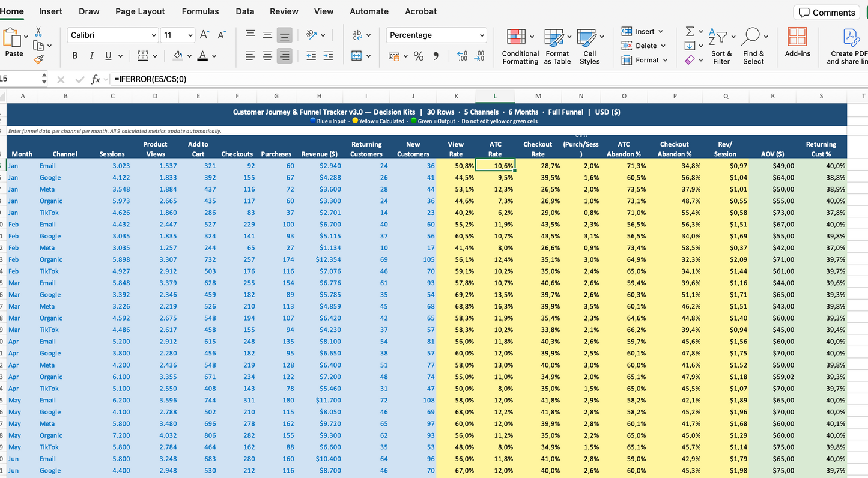Viewport: 868px width, 478px height.
Task: Click the Copy icon
Action: [38, 46]
